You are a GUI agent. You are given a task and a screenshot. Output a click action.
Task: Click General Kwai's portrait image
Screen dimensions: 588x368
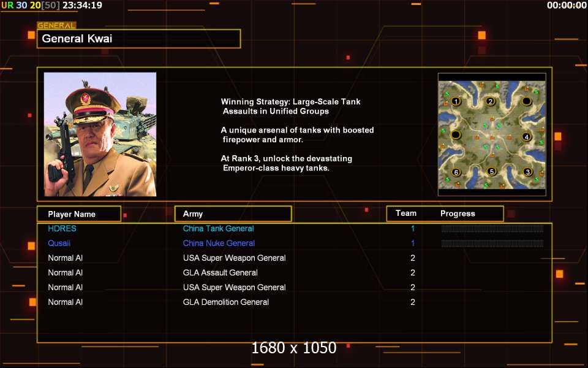tap(100, 134)
